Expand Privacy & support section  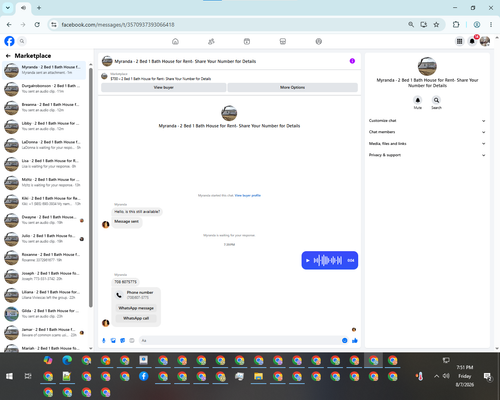click(x=427, y=155)
